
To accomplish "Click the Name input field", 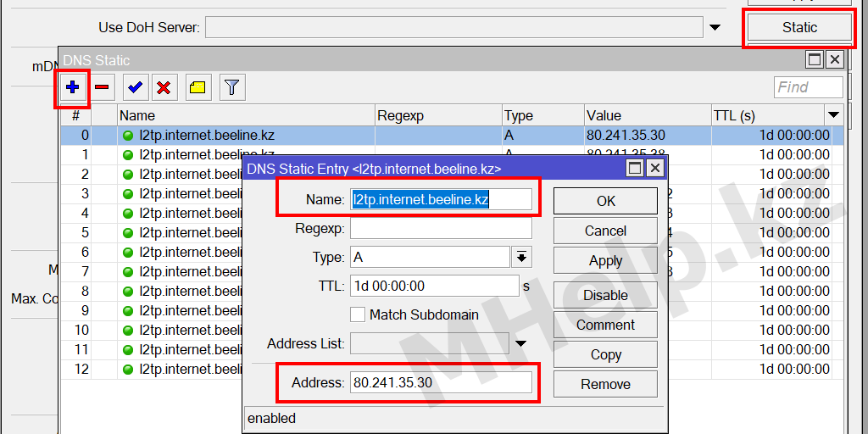I will click(441, 199).
